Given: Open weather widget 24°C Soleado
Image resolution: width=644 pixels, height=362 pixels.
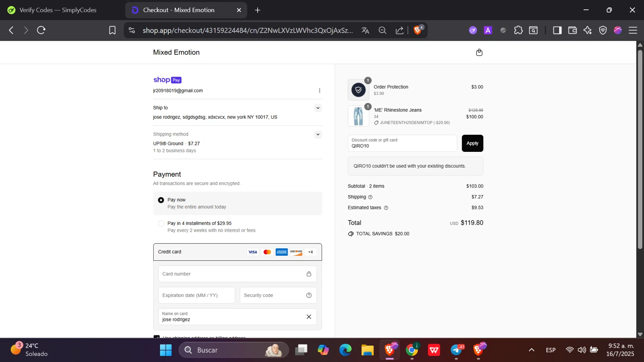Looking at the screenshot, I should [x=29, y=350].
